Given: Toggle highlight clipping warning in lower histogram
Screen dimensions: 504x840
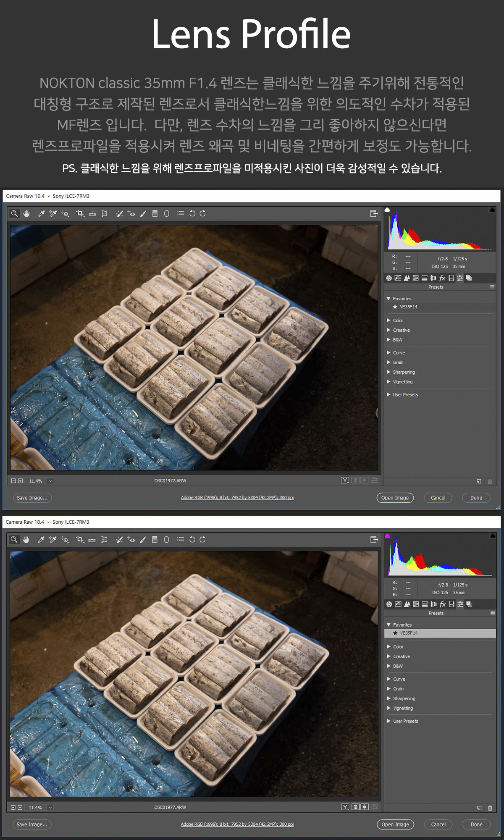Looking at the screenshot, I should click(x=492, y=536).
